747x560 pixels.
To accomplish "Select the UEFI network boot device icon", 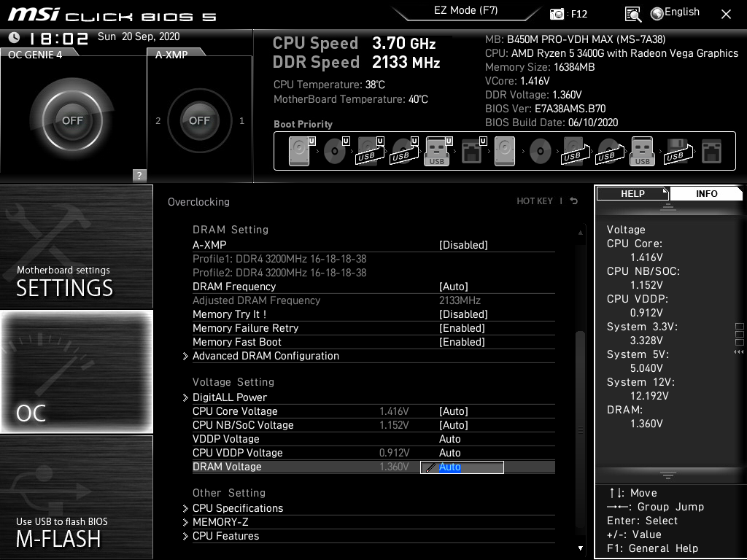I will [473, 151].
